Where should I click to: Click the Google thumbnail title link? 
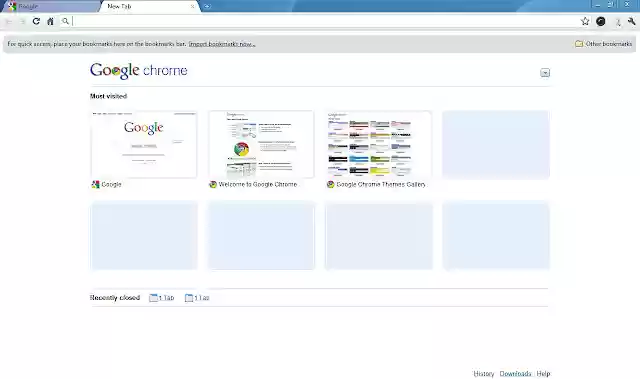tap(111, 184)
